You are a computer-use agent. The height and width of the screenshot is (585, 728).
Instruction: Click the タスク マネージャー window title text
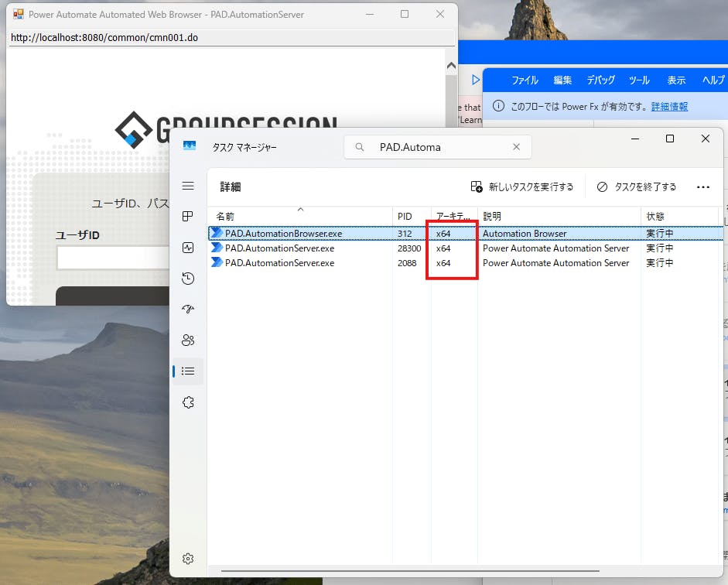244,147
